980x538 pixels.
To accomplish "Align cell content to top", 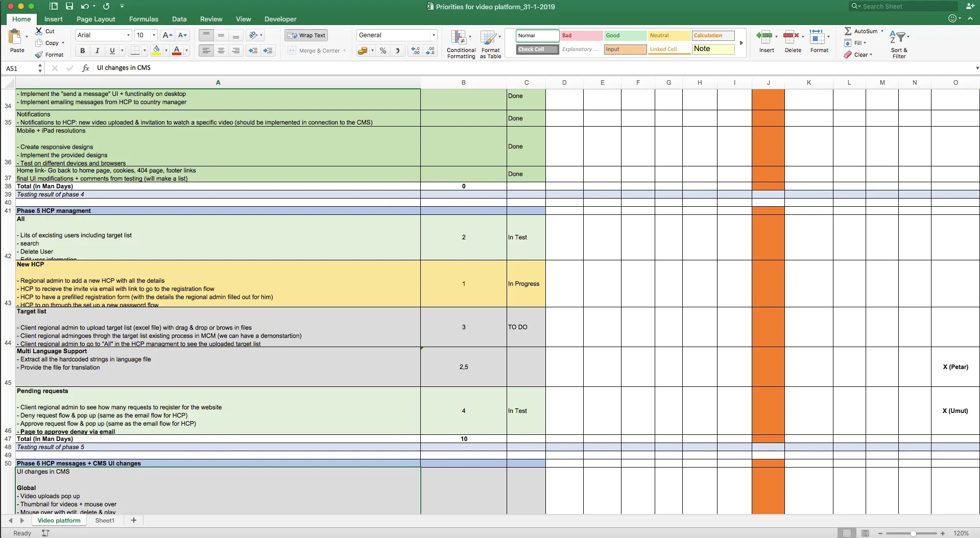I will click(206, 35).
